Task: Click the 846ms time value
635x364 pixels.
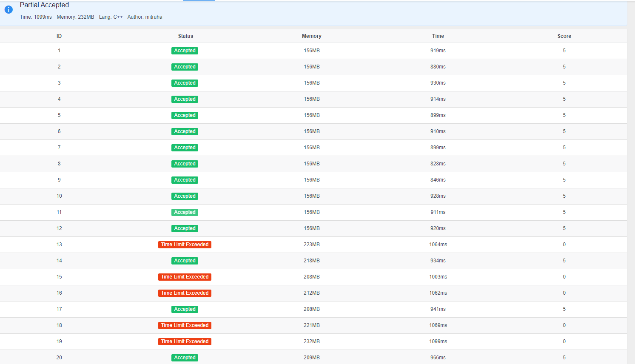Action: [x=438, y=180]
